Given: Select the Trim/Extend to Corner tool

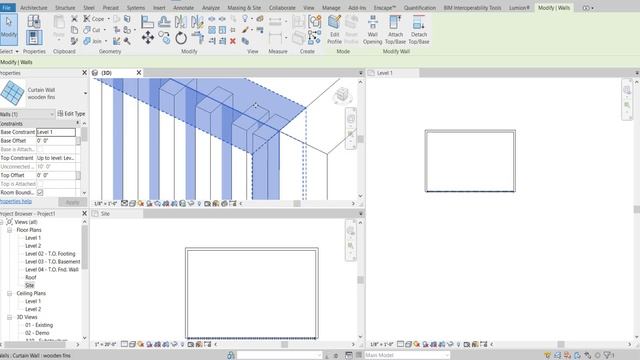Looking at the screenshot, I should 198,38.
